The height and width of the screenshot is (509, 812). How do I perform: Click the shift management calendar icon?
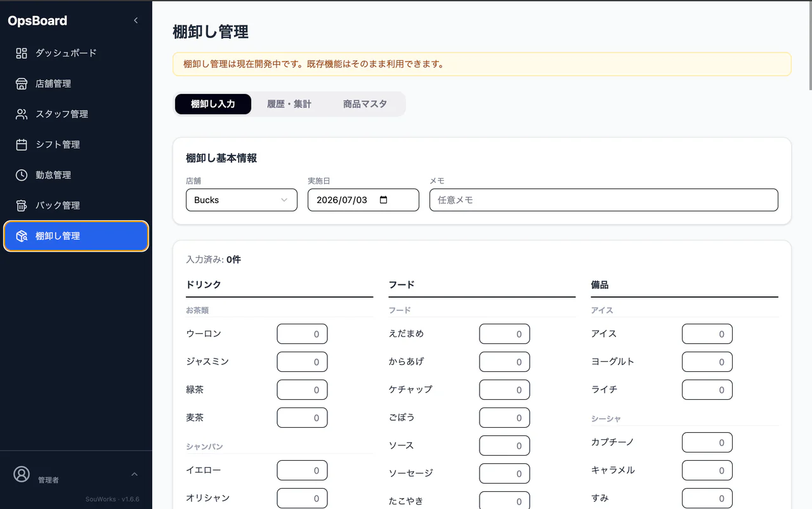click(22, 145)
